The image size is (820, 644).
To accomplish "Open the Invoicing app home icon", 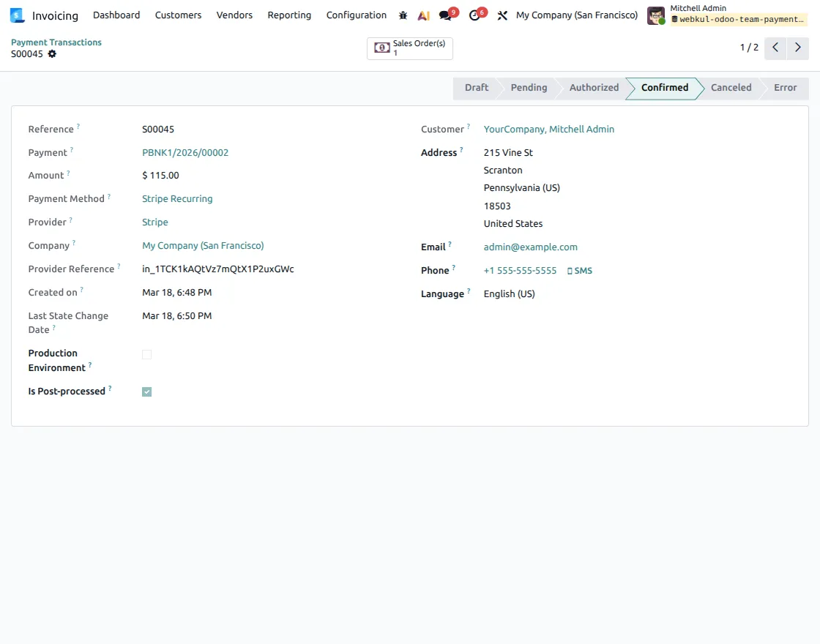I will click(x=16, y=15).
